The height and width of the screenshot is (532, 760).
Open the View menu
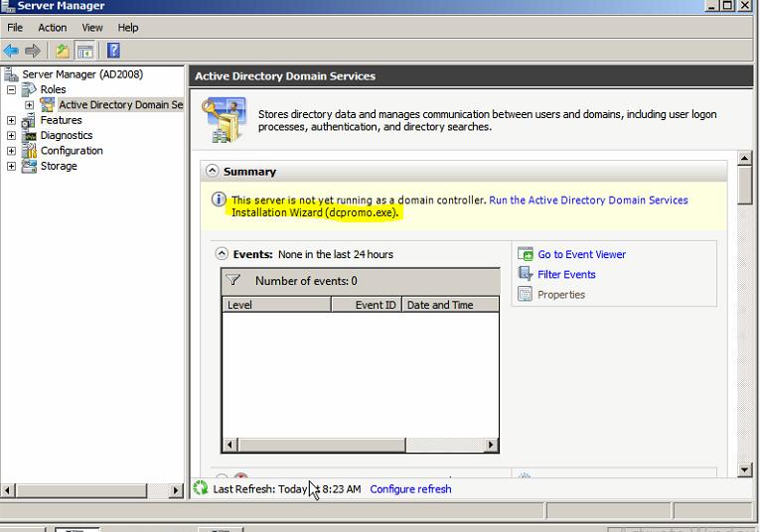[92, 28]
